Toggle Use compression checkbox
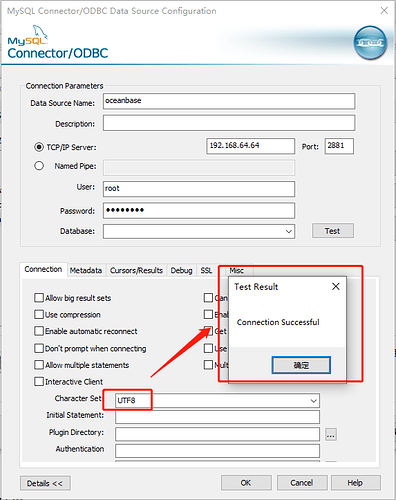 (x=39, y=314)
